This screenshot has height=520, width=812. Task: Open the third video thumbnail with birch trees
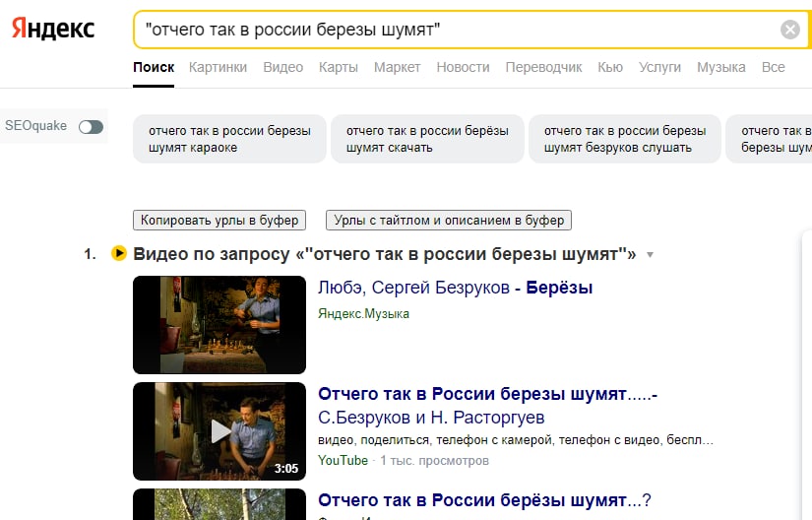tap(219, 504)
